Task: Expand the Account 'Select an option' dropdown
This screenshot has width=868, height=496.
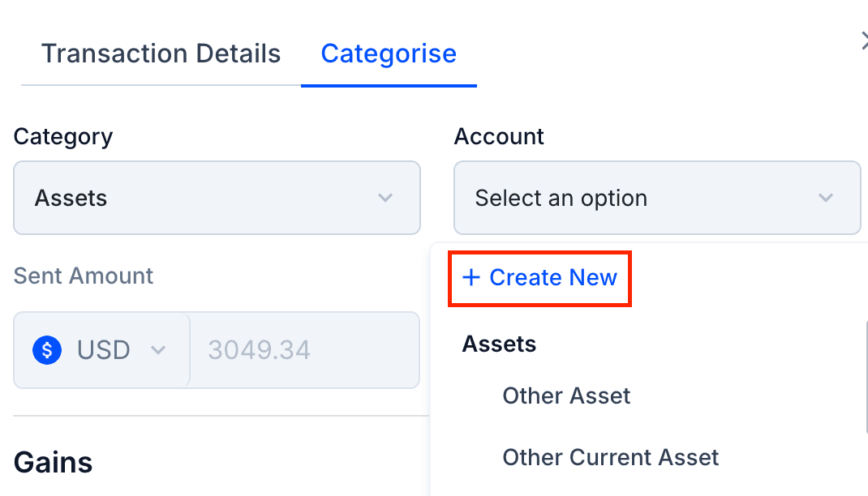Action: click(x=657, y=198)
